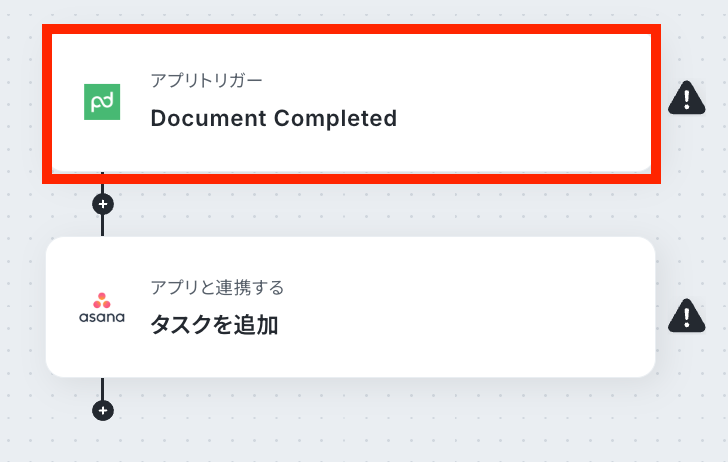Click connector line below the trigger card
The height and width of the screenshot is (462, 728).
(x=103, y=225)
